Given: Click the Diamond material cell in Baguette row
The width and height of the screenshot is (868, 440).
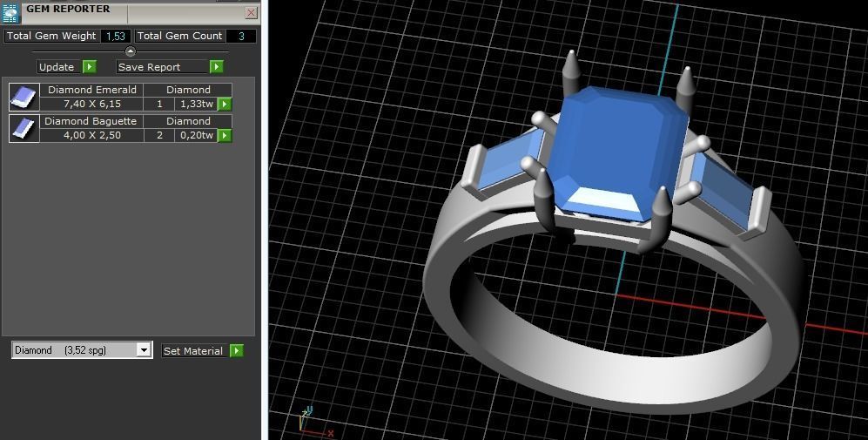Looking at the screenshot, I should (x=188, y=121).
